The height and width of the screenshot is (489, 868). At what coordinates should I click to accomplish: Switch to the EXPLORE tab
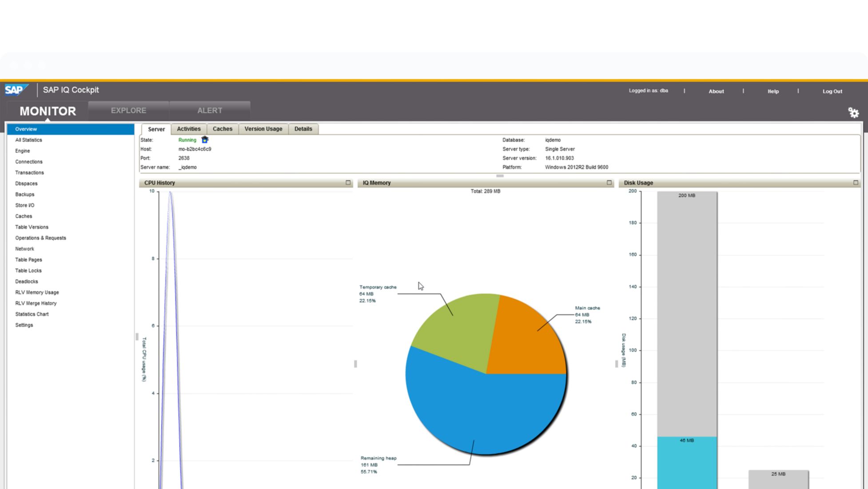(128, 111)
